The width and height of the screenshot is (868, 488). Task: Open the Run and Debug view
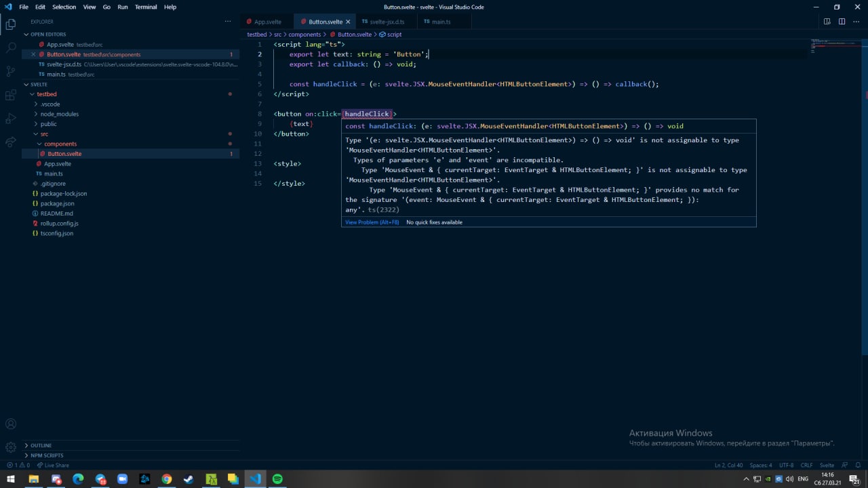pyautogui.click(x=11, y=119)
